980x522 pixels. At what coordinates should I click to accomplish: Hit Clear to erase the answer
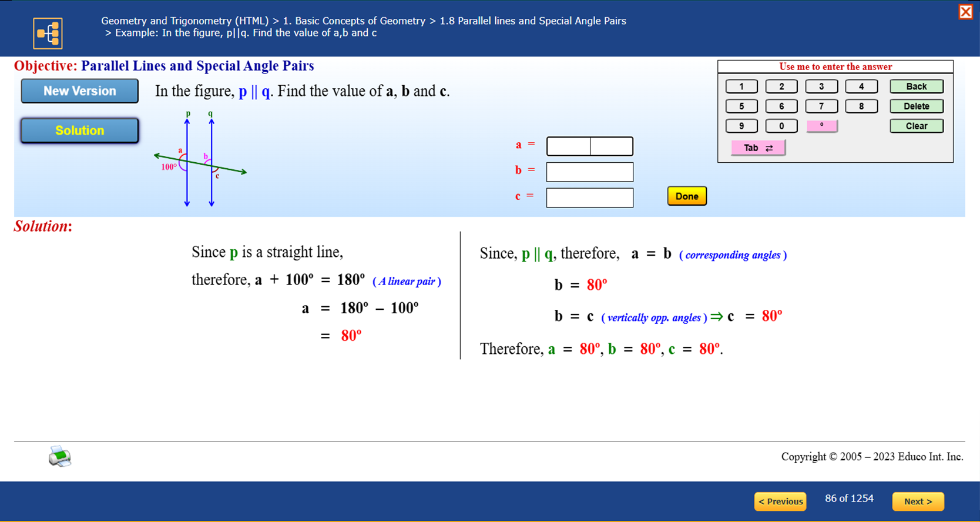916,126
